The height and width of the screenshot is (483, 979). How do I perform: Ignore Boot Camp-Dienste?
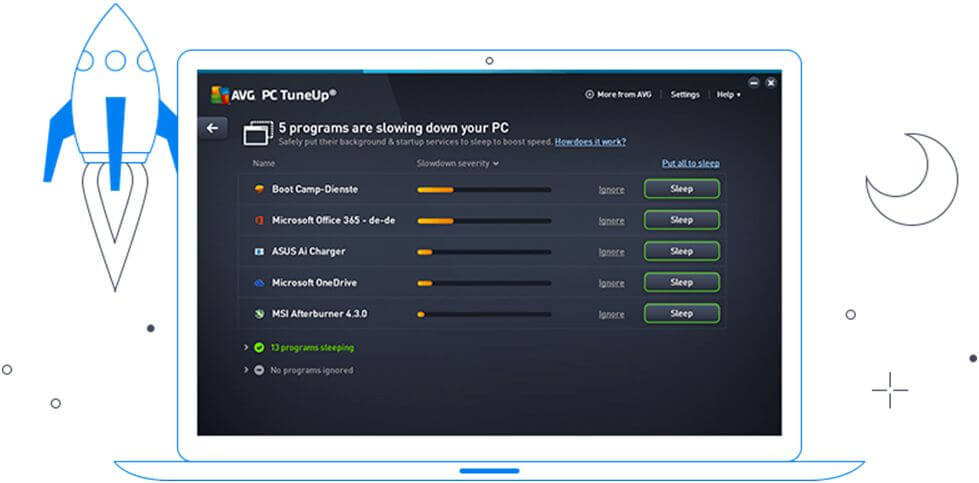611,190
